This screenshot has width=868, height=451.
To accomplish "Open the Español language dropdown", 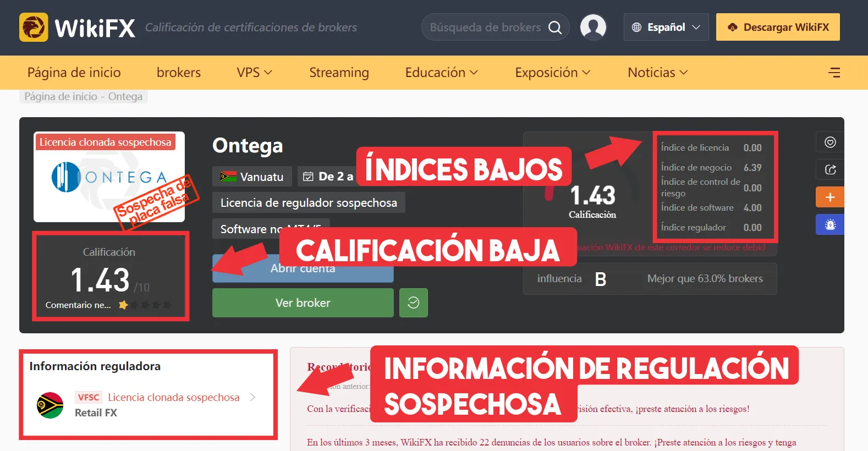I will tap(666, 27).
